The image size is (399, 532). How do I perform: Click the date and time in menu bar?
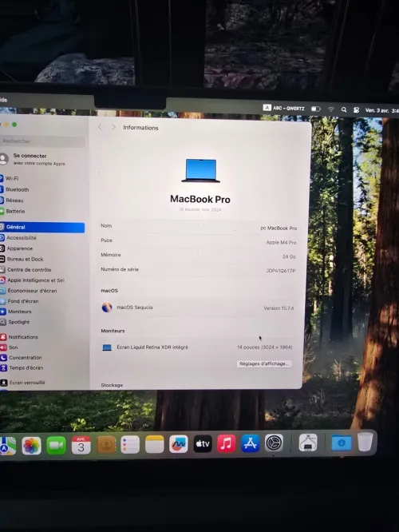point(381,110)
